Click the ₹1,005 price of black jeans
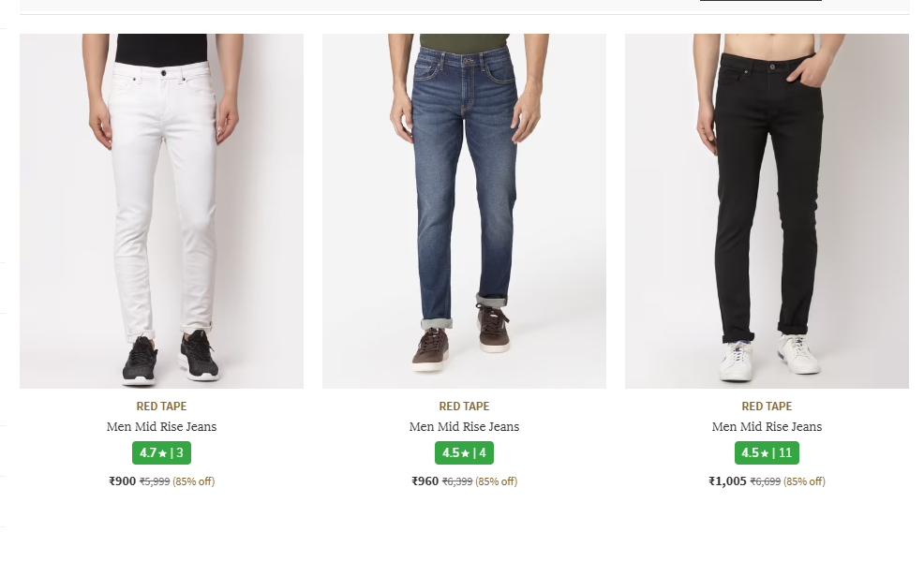The height and width of the screenshot is (562, 924). click(727, 481)
